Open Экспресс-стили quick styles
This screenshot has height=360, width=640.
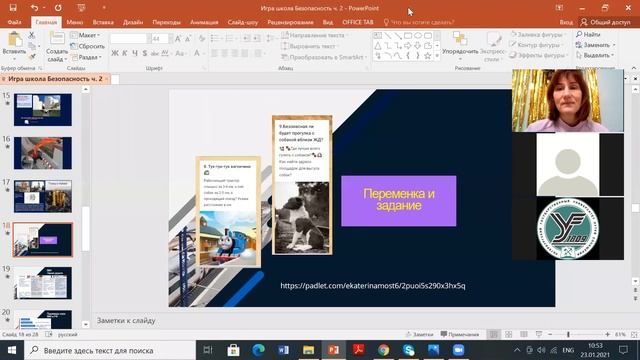493,47
